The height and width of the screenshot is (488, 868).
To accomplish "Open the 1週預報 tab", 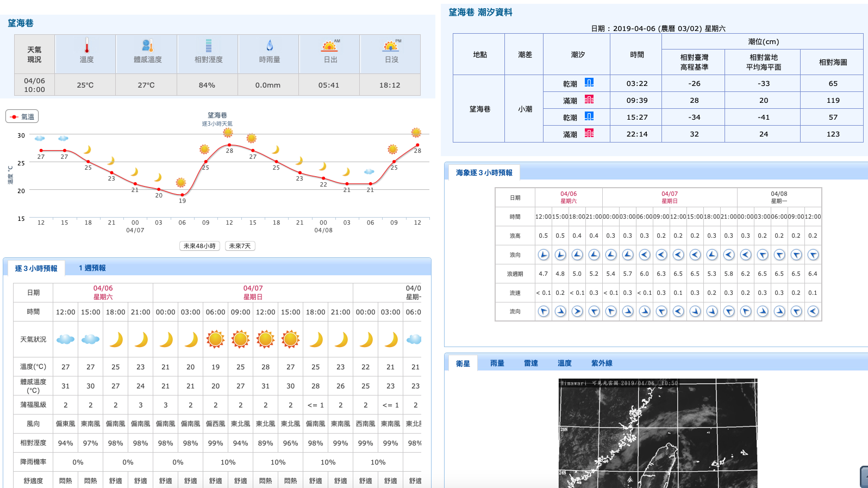I will (92, 268).
